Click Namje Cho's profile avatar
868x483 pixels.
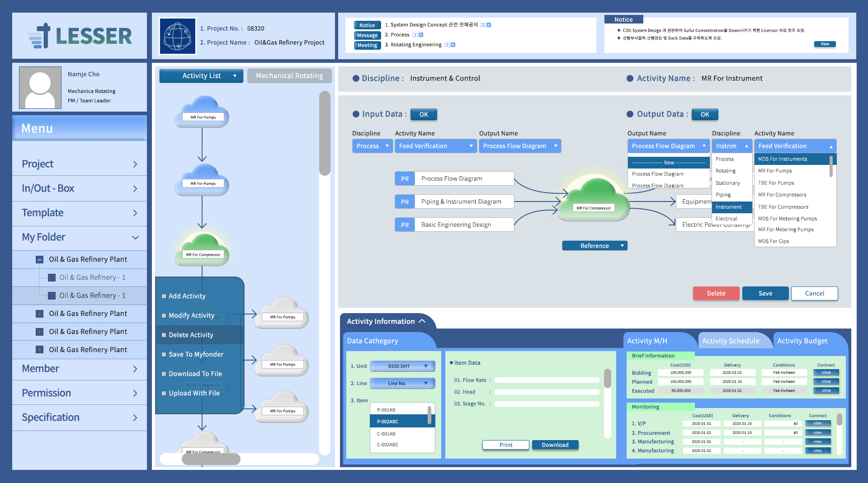click(40, 88)
